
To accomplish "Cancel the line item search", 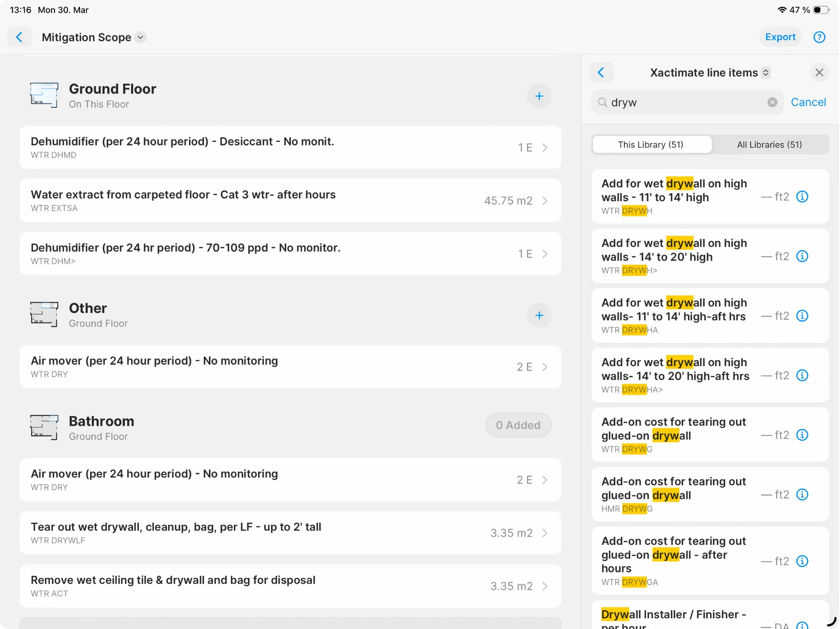I will [x=808, y=102].
